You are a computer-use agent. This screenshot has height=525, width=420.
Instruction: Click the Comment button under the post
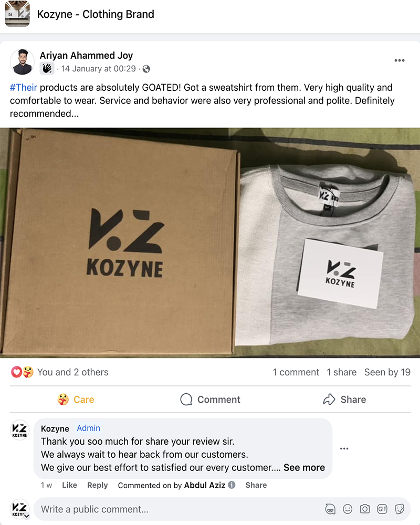[210, 400]
